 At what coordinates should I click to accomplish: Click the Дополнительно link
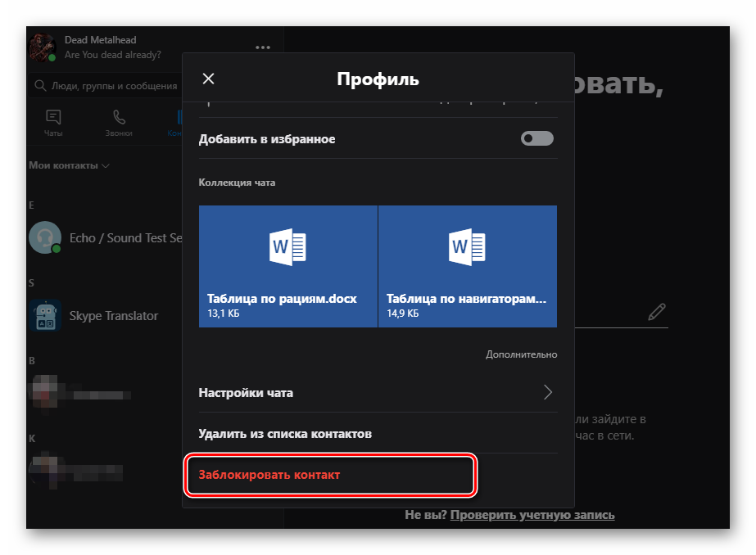[521, 354]
